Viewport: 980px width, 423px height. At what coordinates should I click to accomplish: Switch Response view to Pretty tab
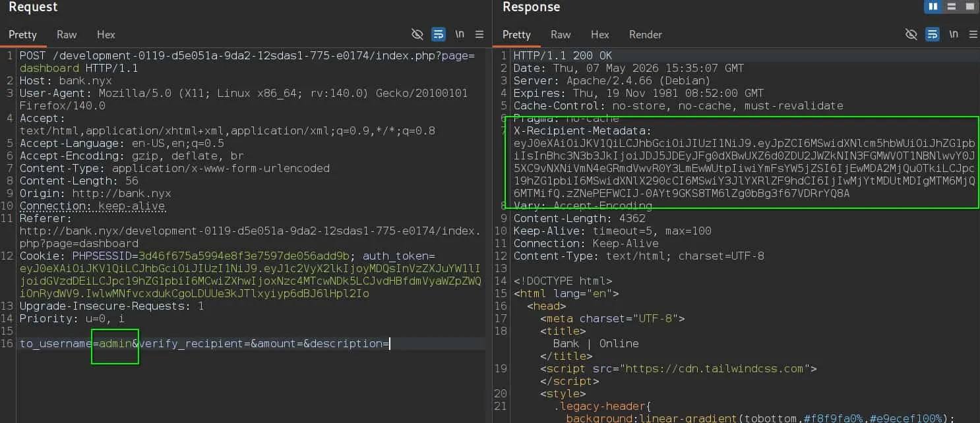click(516, 34)
